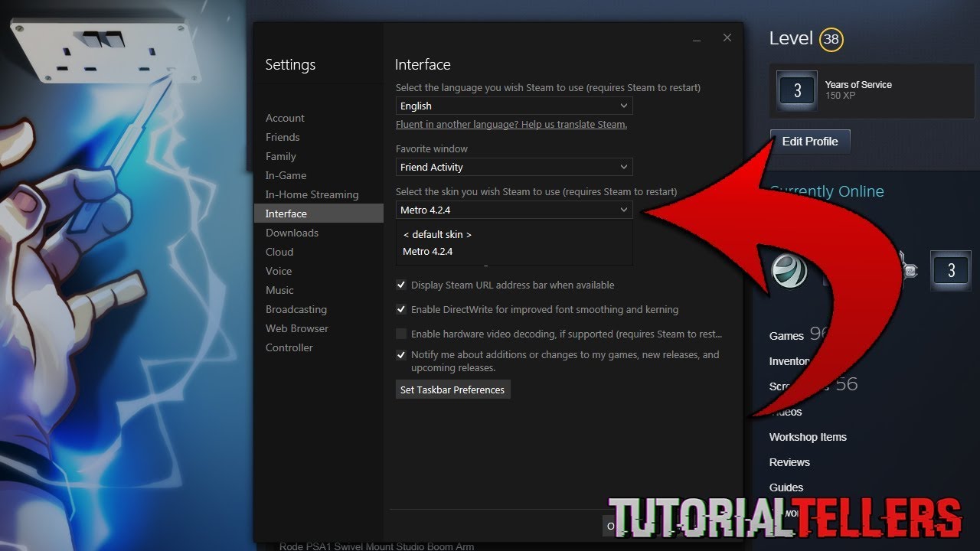Toggle Notify me about additions checkbox
This screenshot has height=551, width=980.
tap(401, 355)
